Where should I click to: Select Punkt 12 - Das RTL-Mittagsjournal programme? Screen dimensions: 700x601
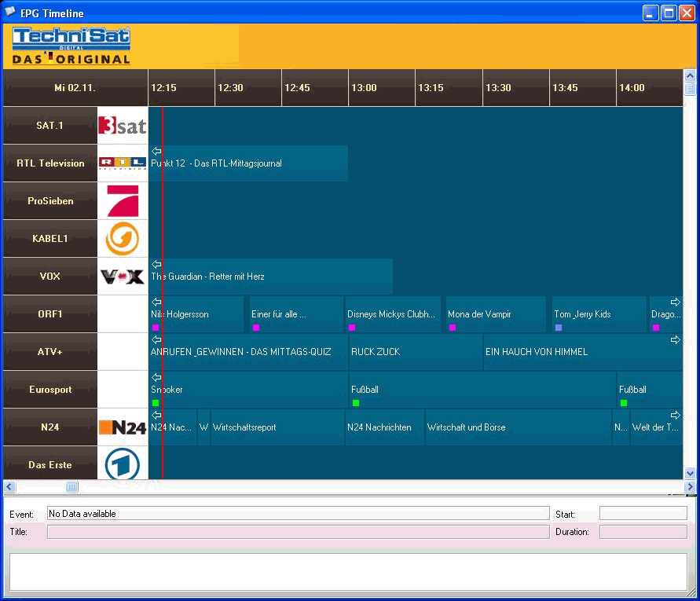coord(248,163)
